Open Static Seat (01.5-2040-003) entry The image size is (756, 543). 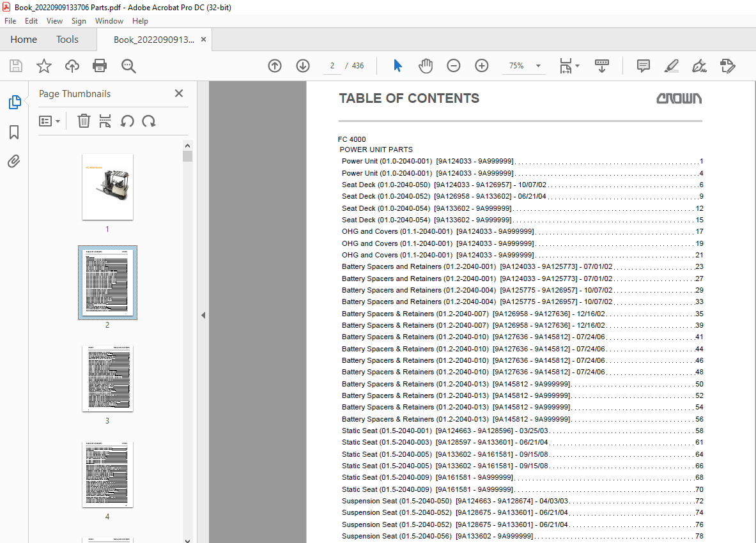coord(523,442)
